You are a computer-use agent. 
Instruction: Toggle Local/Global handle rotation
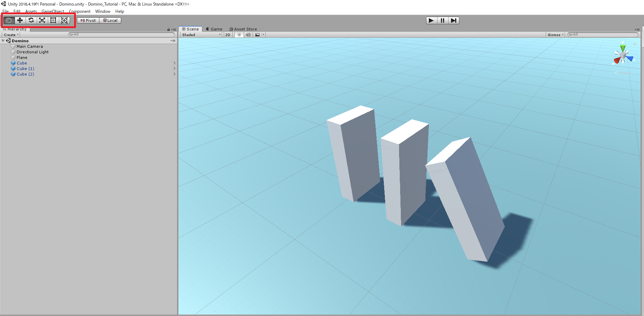[x=110, y=20]
